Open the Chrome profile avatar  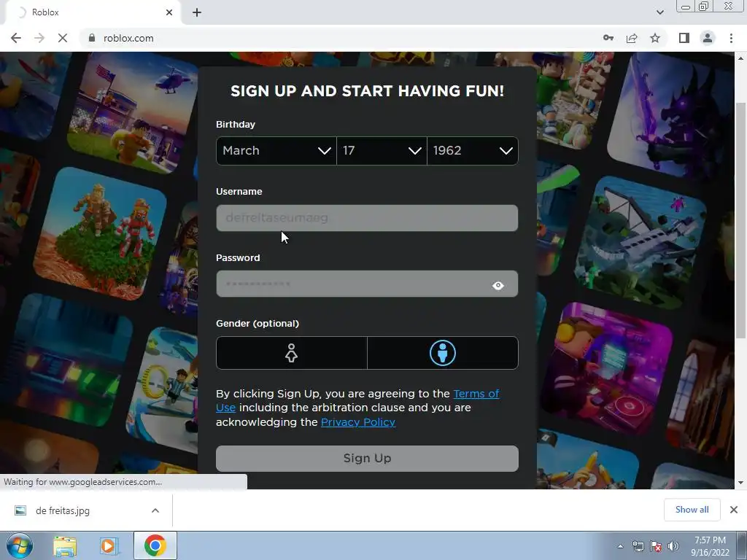pyautogui.click(x=708, y=38)
